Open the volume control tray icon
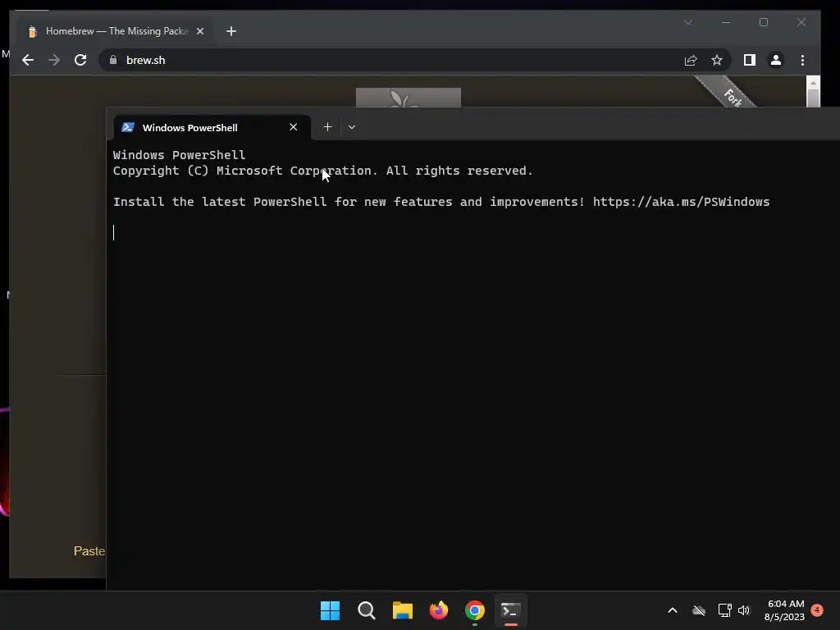840x630 pixels. (x=744, y=610)
